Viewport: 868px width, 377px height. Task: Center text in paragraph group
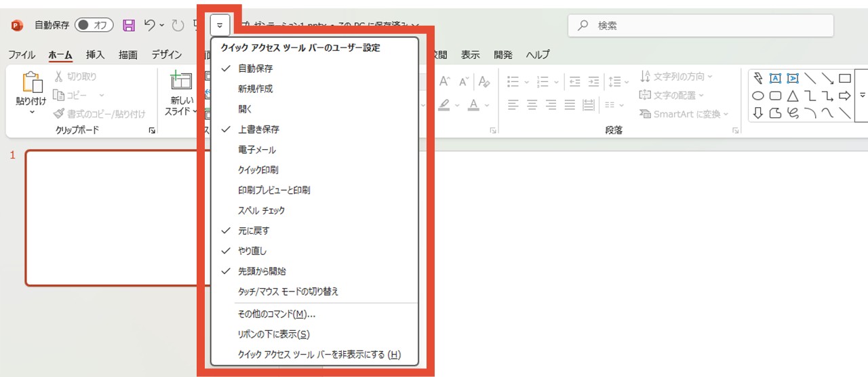pyautogui.click(x=532, y=104)
